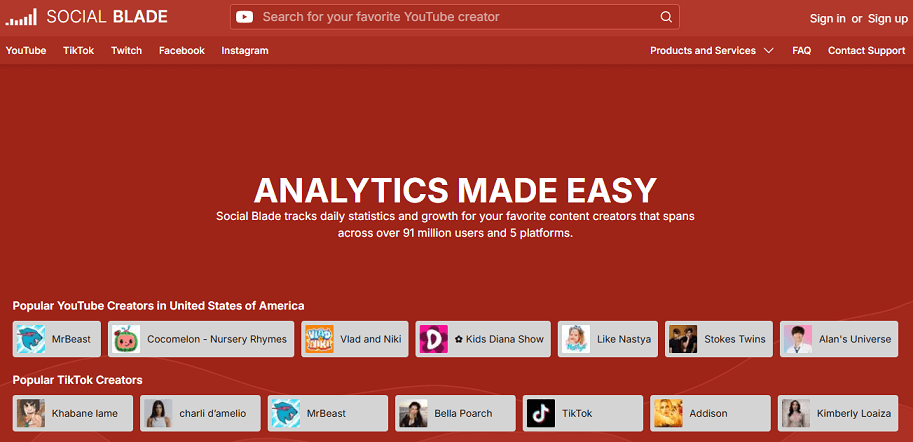
Task: Click Popular TikTok Creators heading text
Action: pos(77,380)
